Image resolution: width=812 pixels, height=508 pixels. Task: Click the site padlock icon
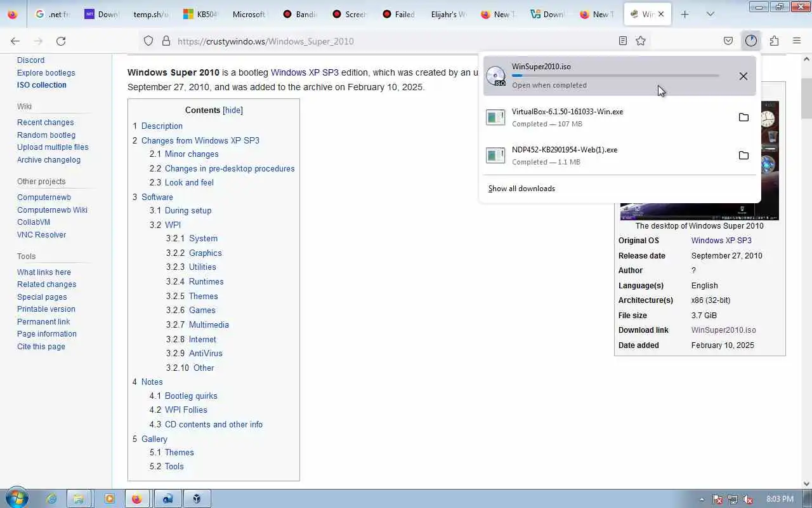click(166, 41)
